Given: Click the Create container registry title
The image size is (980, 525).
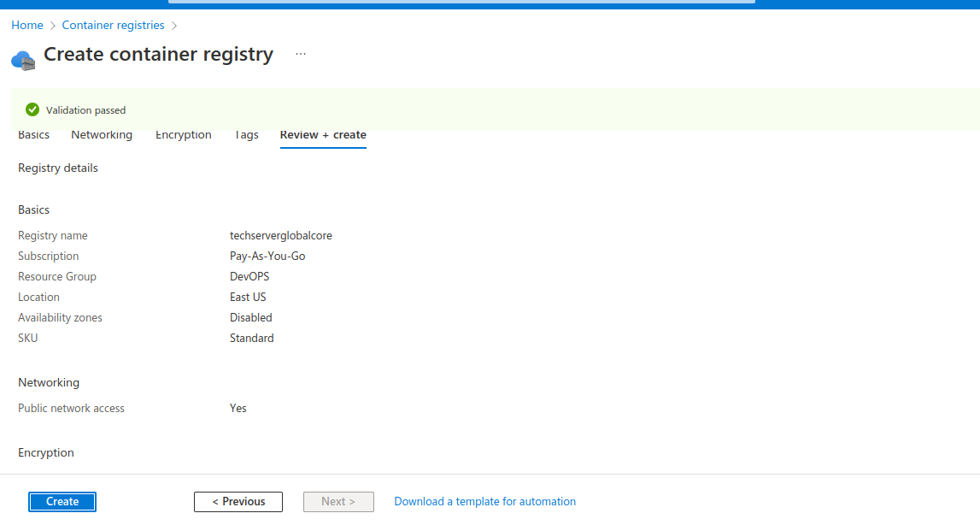Looking at the screenshot, I should [x=158, y=55].
